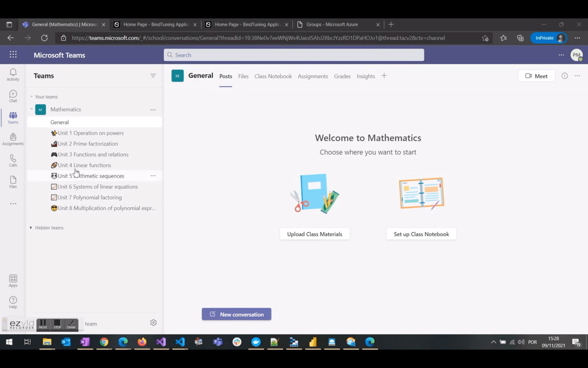The width and height of the screenshot is (588, 368).
Task: Activate the ezvid Draw tool
Action: [x=71, y=325]
